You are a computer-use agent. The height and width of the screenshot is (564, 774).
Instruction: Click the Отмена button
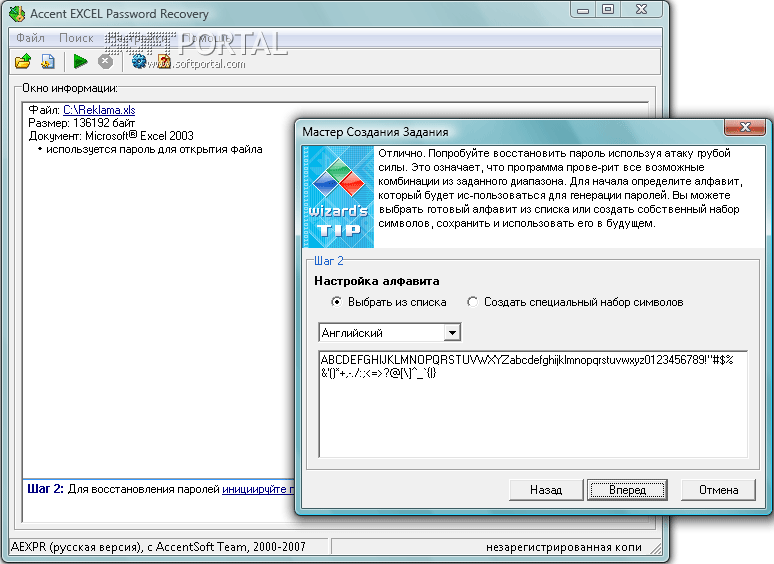tap(718, 490)
